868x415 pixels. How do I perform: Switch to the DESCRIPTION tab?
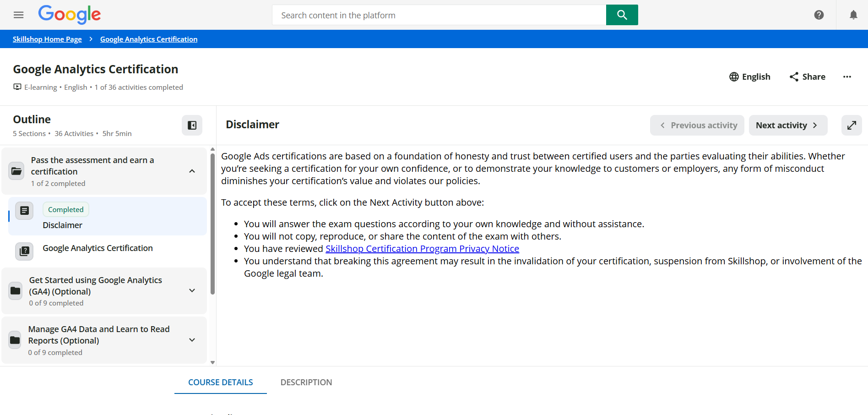(x=306, y=382)
